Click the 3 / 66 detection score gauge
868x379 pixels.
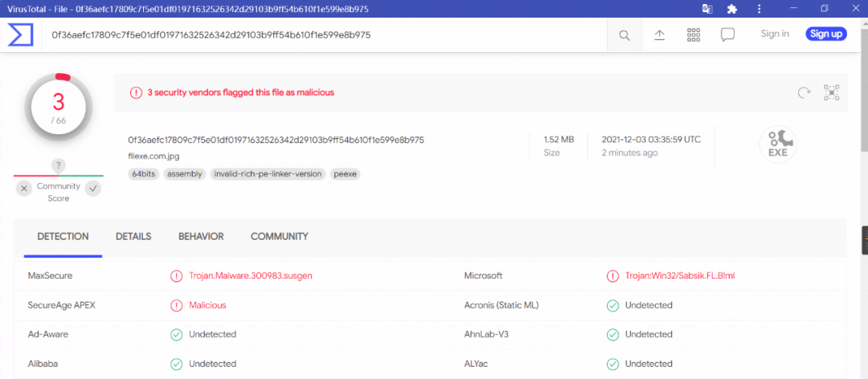tap(59, 108)
